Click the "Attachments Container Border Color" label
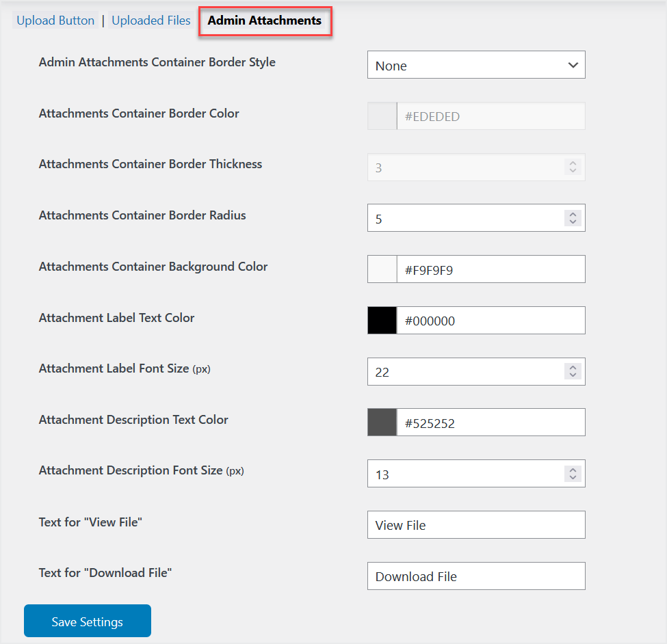The image size is (667, 644). (139, 113)
